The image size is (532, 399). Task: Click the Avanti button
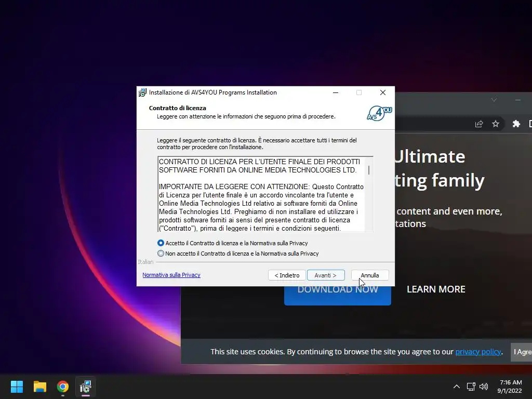click(326, 275)
